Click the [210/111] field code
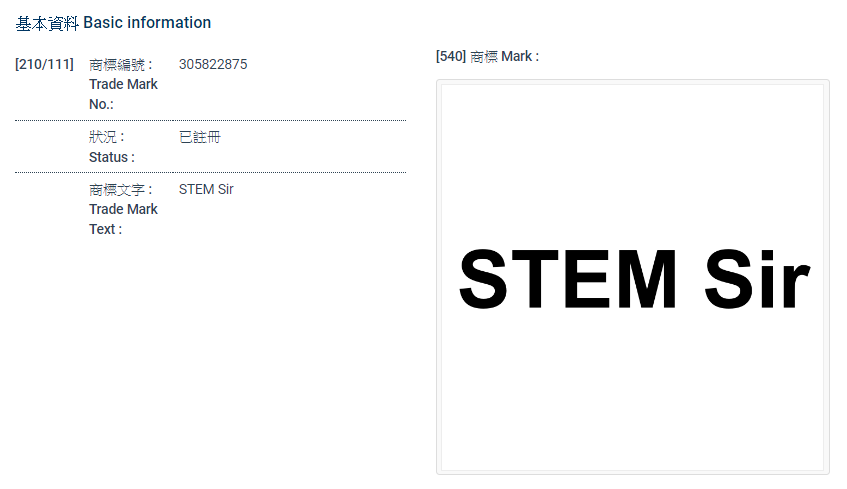 click(x=44, y=65)
